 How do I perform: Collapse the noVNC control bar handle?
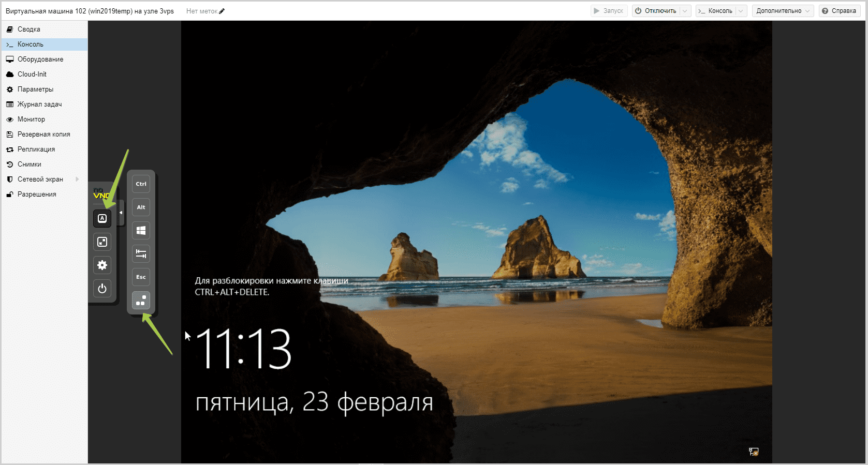pos(121,213)
